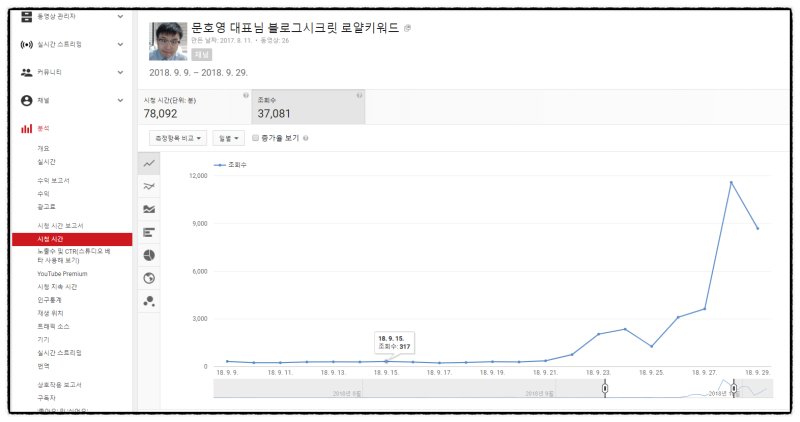Click the Community (커뮤니티) people icon

pyautogui.click(x=27, y=72)
